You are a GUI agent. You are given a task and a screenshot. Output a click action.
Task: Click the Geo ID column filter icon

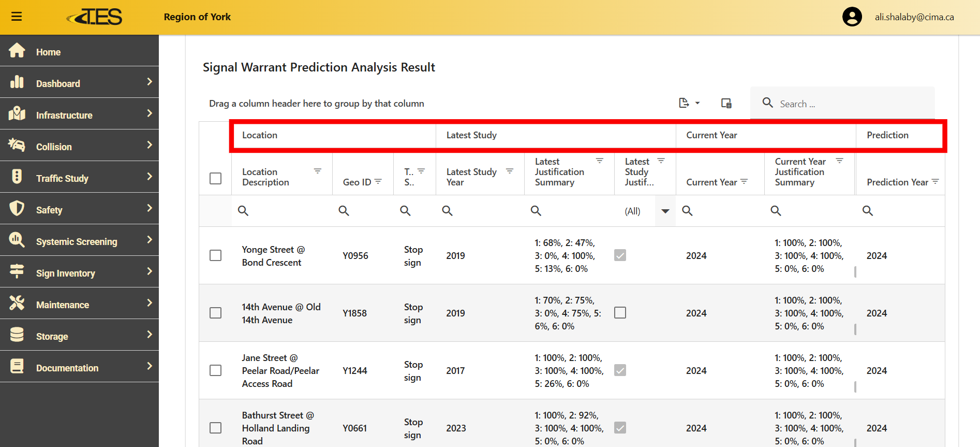click(x=378, y=181)
